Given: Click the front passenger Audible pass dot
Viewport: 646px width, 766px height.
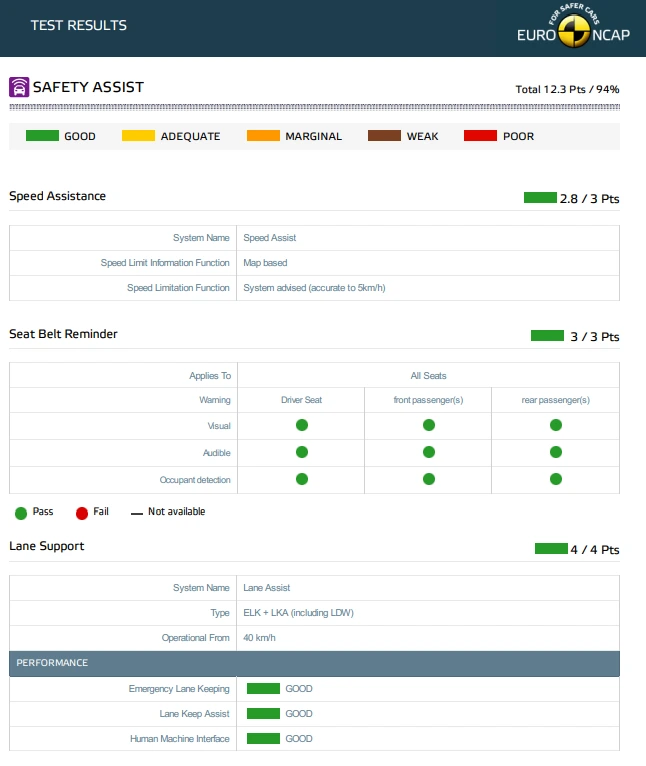Looking at the screenshot, I should tap(429, 452).
